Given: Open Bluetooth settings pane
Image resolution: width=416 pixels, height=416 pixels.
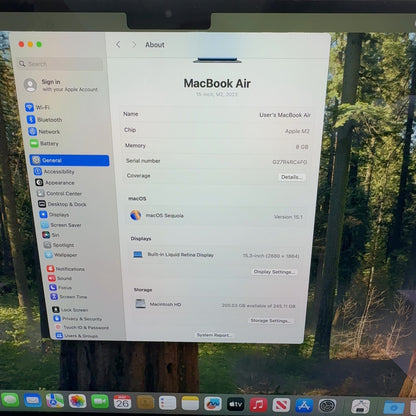Looking at the screenshot, I should [x=45, y=119].
